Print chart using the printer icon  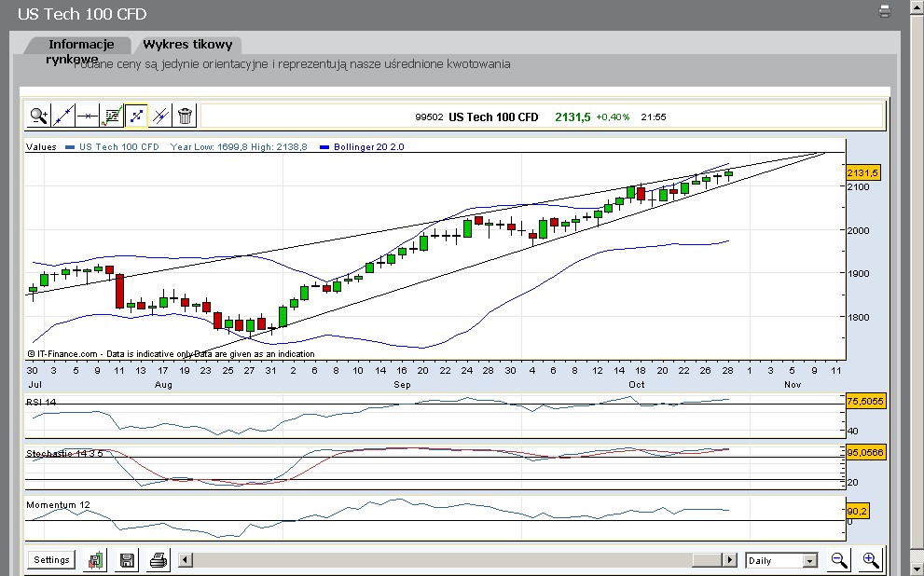(x=159, y=560)
